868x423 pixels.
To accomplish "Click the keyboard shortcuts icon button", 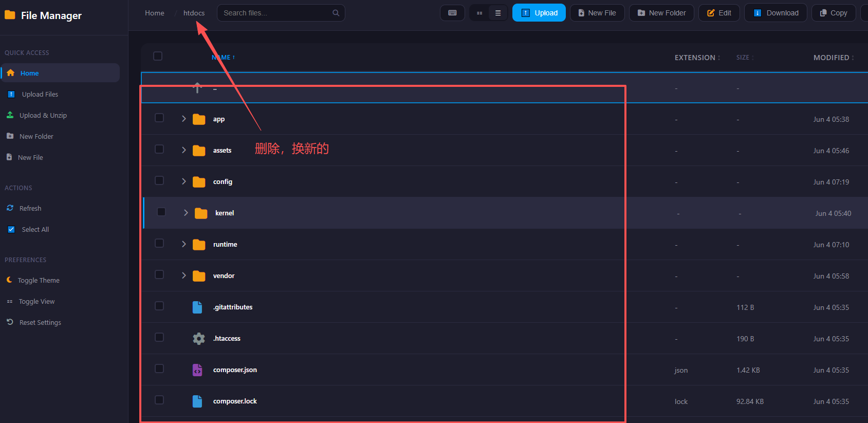I will coord(452,13).
